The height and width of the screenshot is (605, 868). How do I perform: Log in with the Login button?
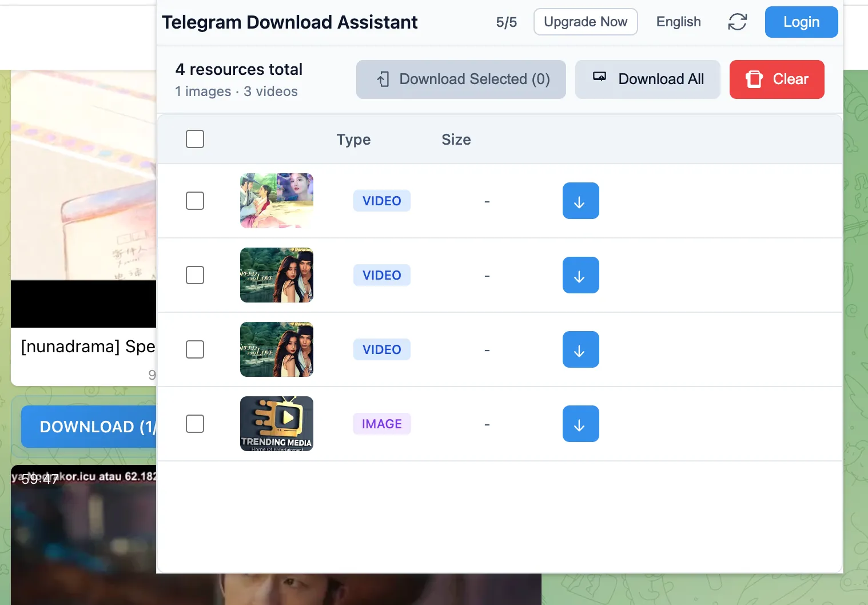(x=801, y=22)
